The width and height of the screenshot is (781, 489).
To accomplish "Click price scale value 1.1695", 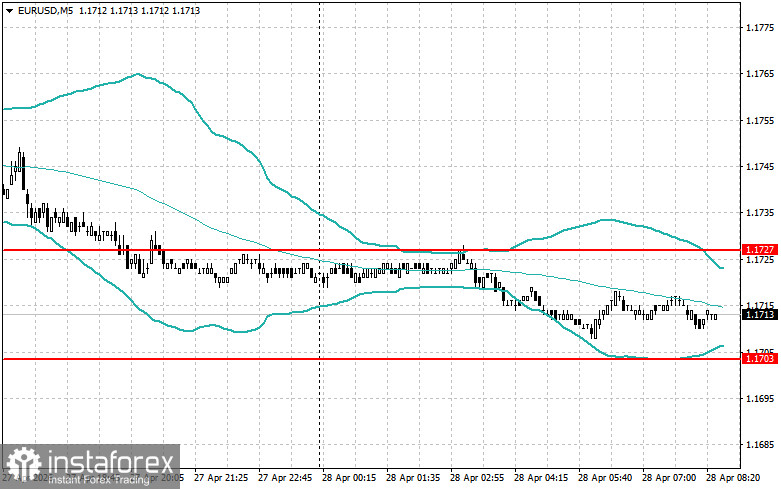I will pos(760,399).
